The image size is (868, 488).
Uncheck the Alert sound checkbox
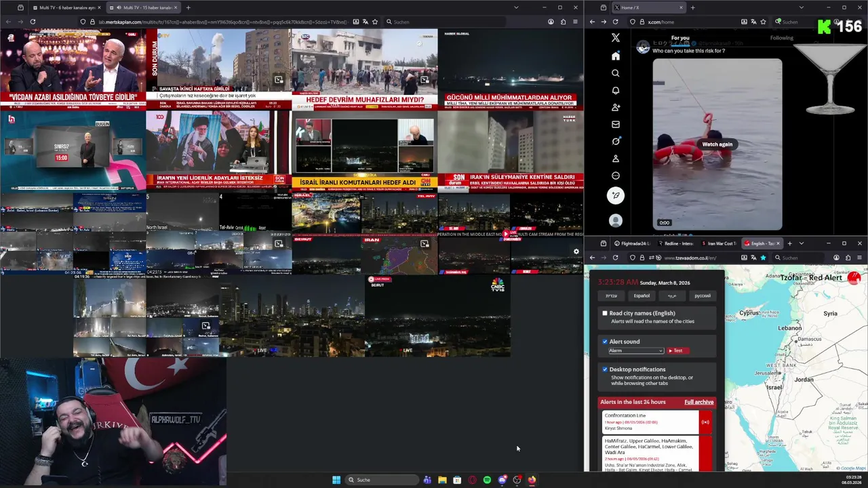(x=605, y=342)
